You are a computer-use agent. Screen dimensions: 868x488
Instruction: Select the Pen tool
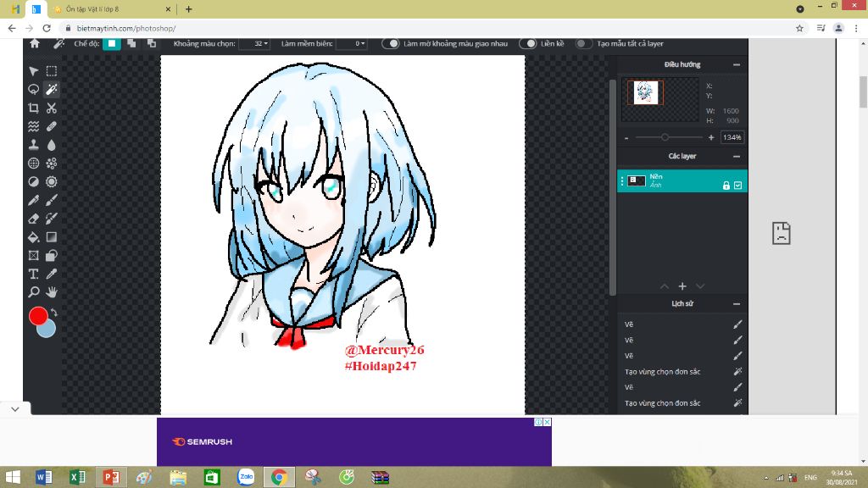(33, 200)
